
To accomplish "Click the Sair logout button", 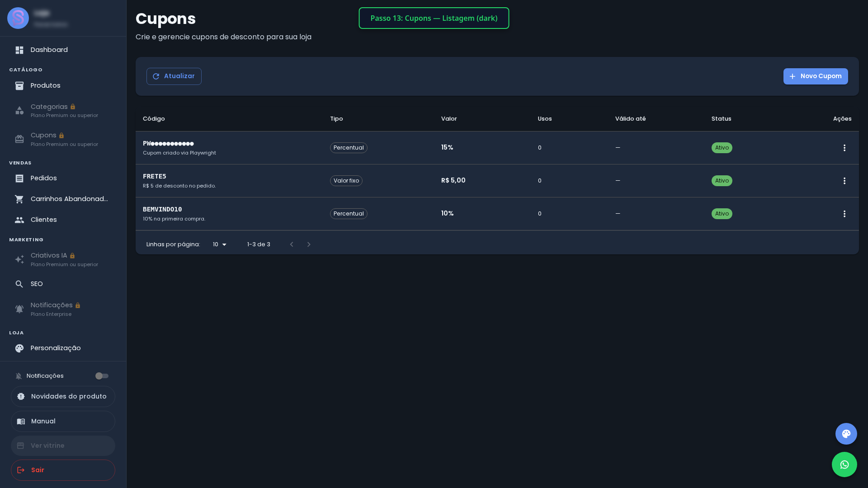I will tap(63, 470).
